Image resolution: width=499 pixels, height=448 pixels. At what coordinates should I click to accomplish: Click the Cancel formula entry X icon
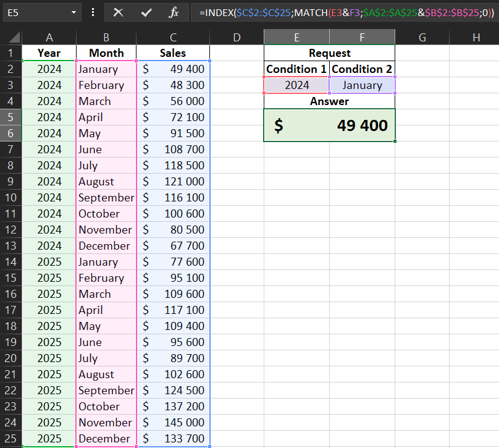click(119, 12)
